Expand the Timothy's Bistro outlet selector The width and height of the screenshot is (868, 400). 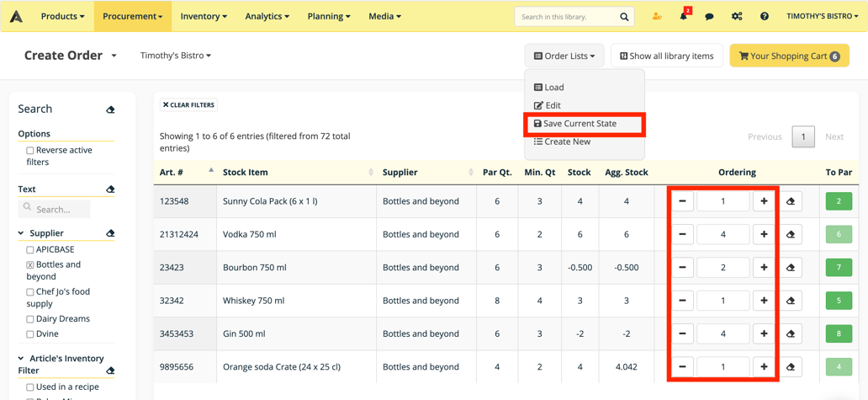175,56
